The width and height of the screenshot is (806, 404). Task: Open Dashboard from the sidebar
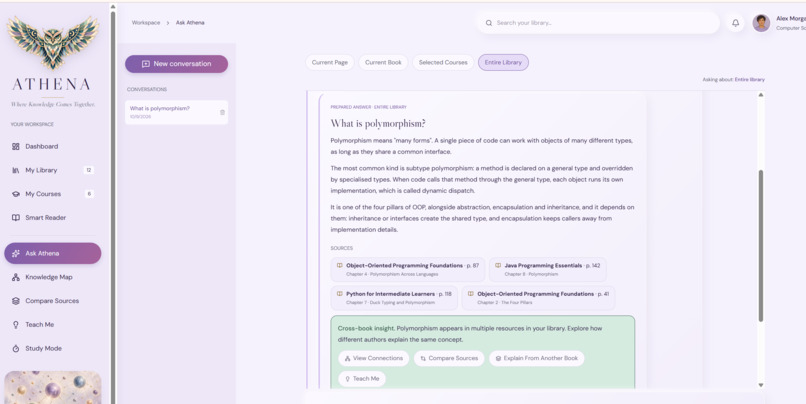pyautogui.click(x=52, y=146)
